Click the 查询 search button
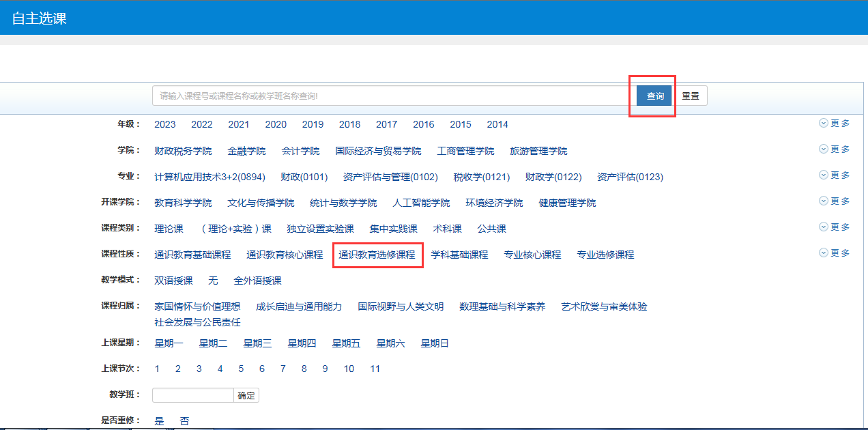Image resolution: width=868 pixels, height=430 pixels. pyautogui.click(x=654, y=96)
